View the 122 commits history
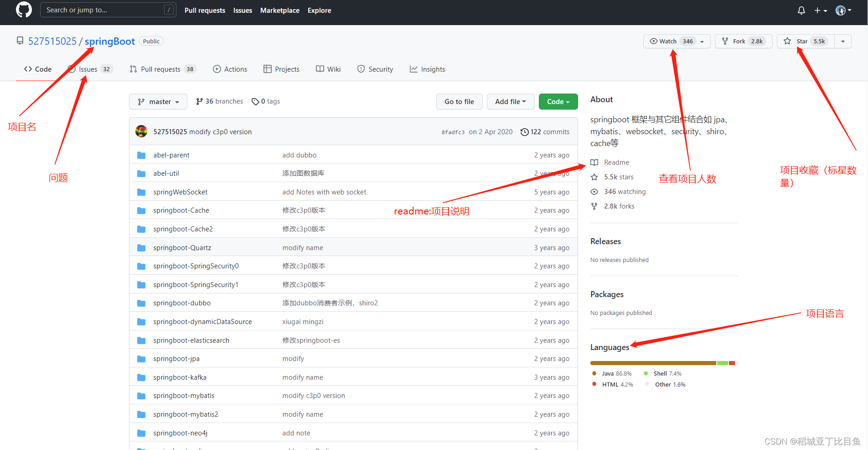Screen dimensions: 868x450 545,132
